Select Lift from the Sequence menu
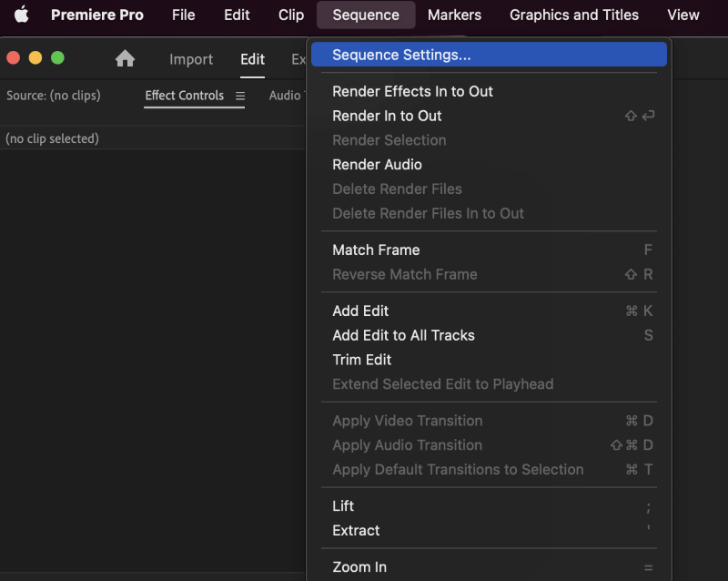The image size is (728, 581). tap(489, 506)
